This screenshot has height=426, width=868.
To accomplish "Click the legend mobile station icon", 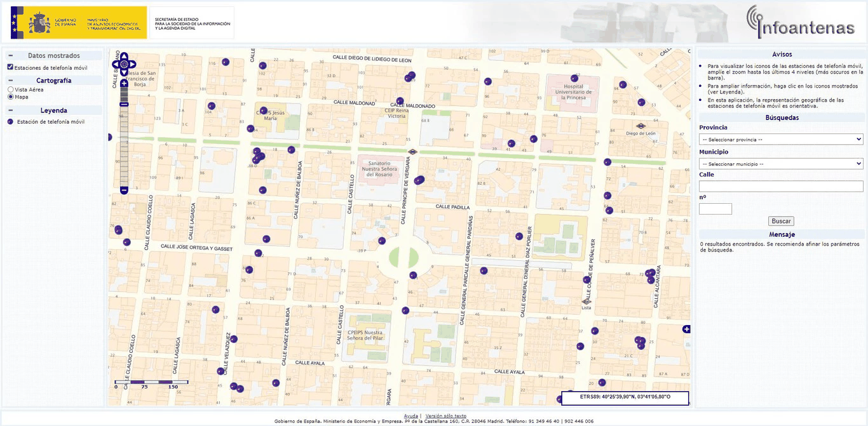I will 10,122.
